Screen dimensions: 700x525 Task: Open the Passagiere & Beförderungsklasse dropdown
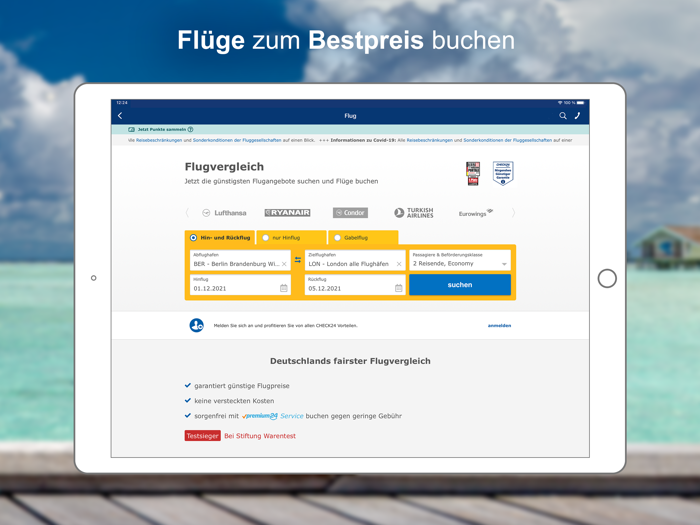pyautogui.click(x=460, y=260)
